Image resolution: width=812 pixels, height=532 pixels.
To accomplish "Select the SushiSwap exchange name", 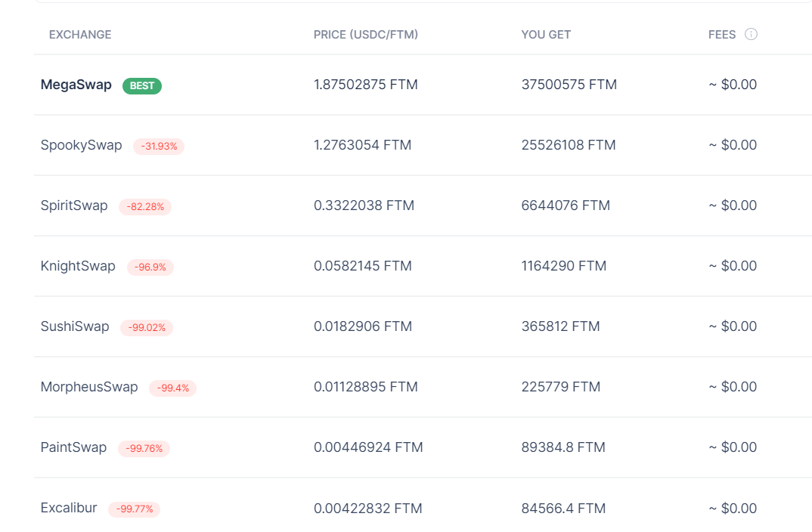I will coord(75,326).
